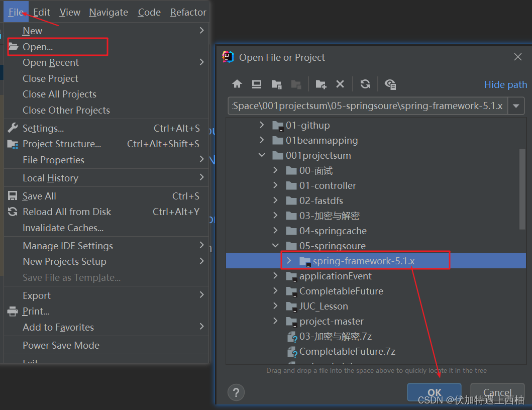The height and width of the screenshot is (410, 532).
Task: Click the Print printer icon
Action: [x=13, y=311]
